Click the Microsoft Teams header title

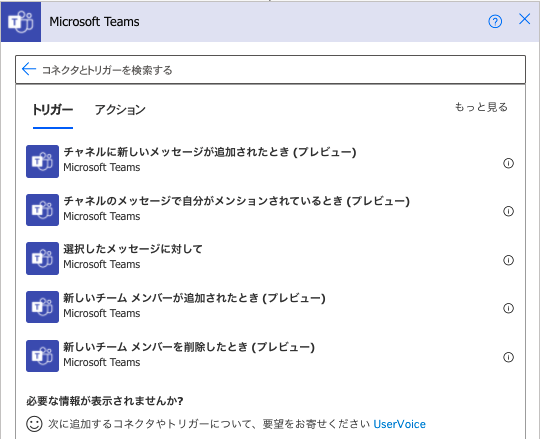(94, 22)
